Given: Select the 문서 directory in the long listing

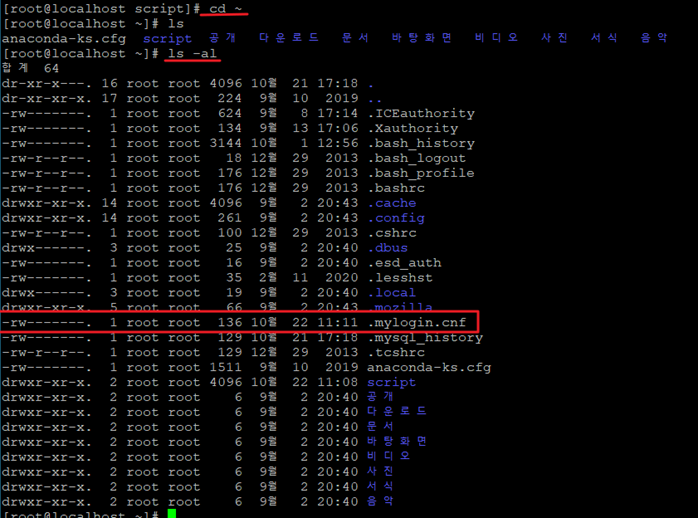Looking at the screenshot, I should pos(380,426).
